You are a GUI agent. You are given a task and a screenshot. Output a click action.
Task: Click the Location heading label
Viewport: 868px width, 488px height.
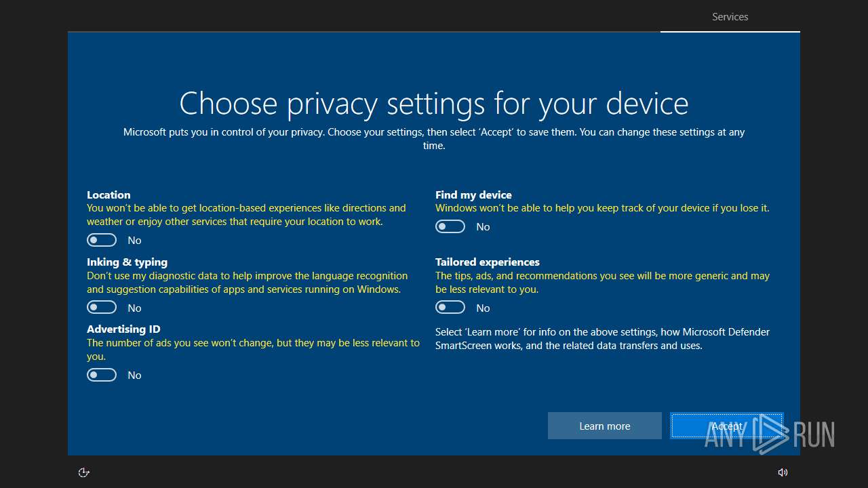[x=108, y=195]
